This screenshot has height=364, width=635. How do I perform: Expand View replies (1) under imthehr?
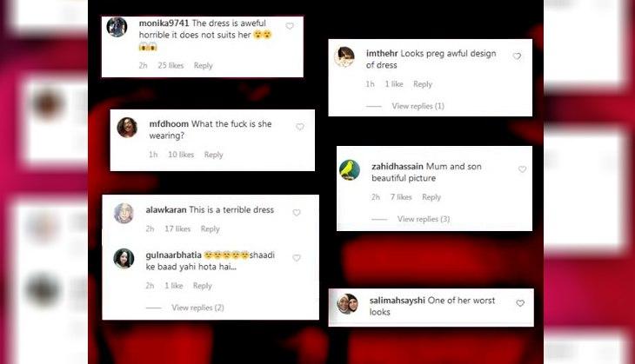coord(418,106)
